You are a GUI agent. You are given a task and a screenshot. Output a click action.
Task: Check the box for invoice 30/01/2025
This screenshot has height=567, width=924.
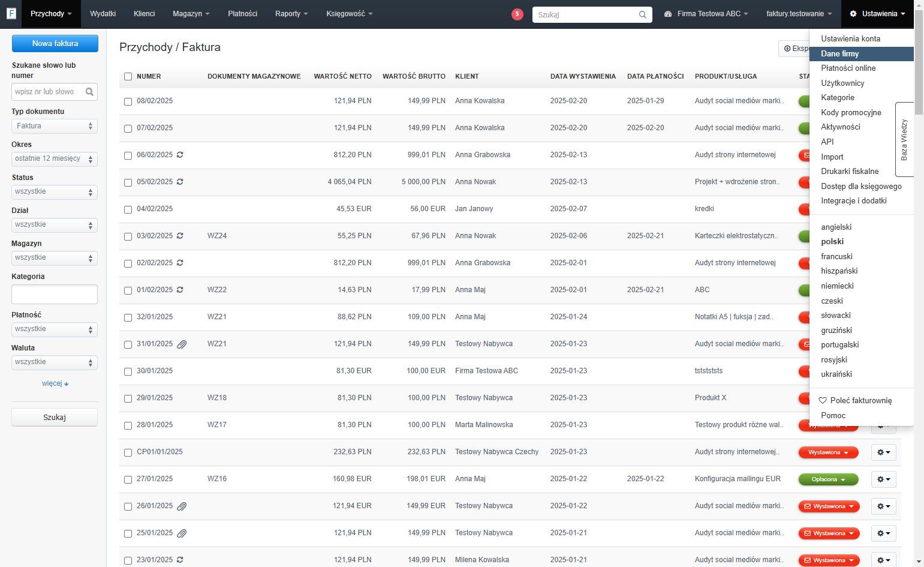(x=128, y=371)
